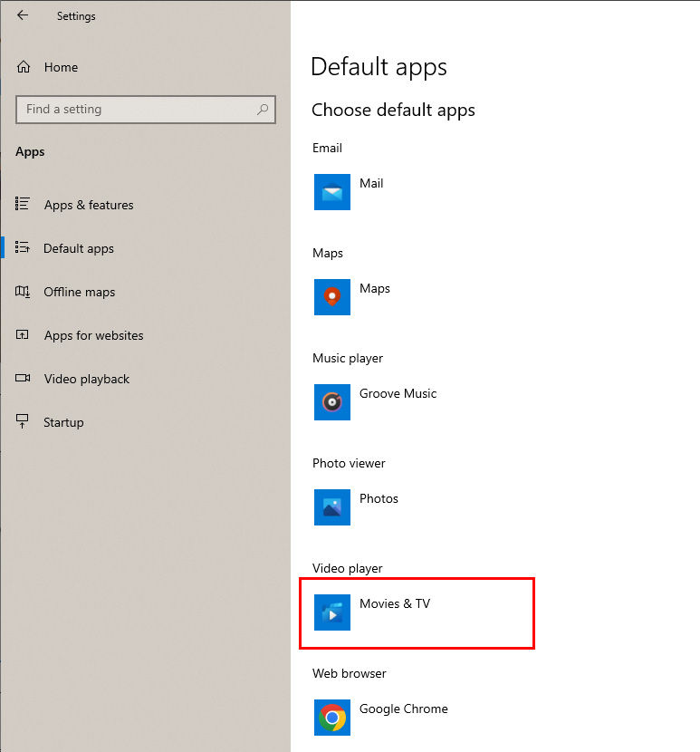Change music player Groove Music
Screen dimensions: 700x752
(398, 393)
